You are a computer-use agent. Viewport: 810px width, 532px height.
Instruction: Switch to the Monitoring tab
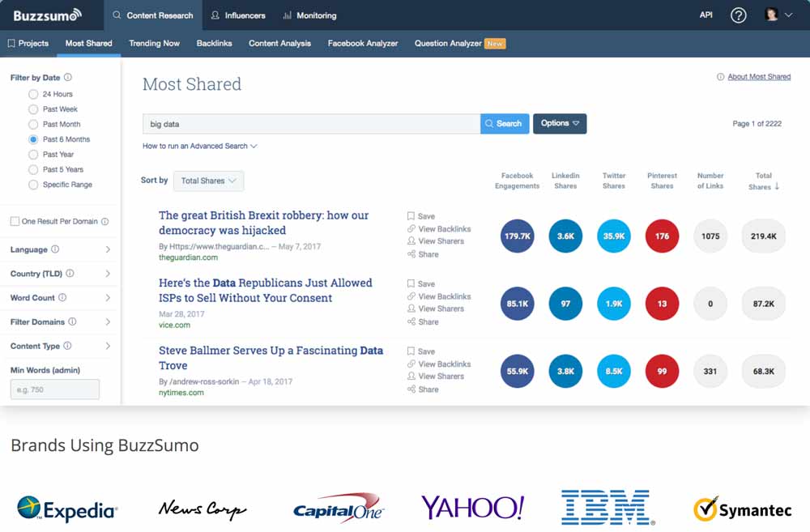[x=310, y=15]
